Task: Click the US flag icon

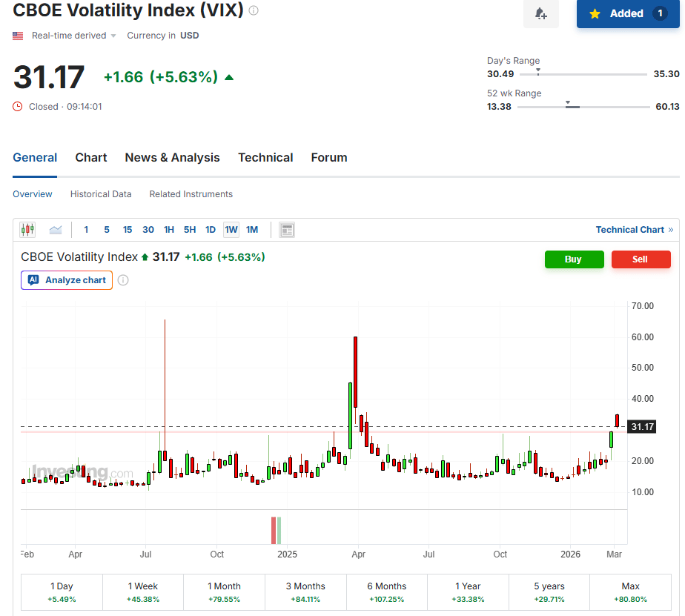Action: (x=18, y=36)
